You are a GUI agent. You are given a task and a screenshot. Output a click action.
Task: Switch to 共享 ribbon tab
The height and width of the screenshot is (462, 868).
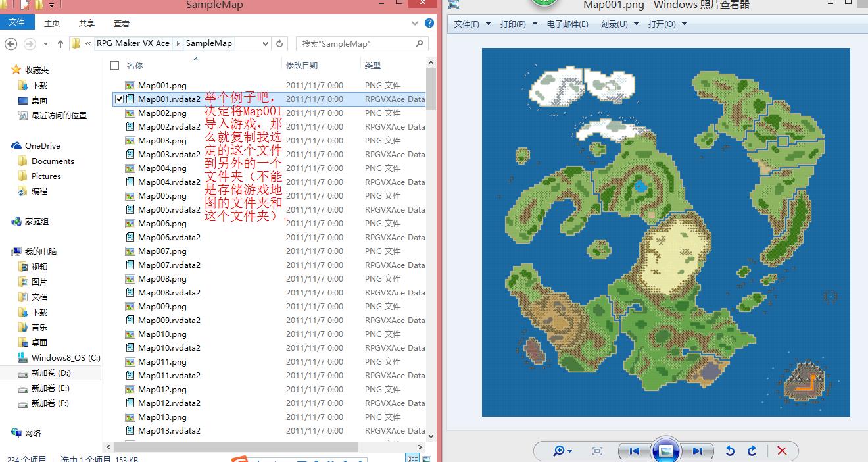87,23
